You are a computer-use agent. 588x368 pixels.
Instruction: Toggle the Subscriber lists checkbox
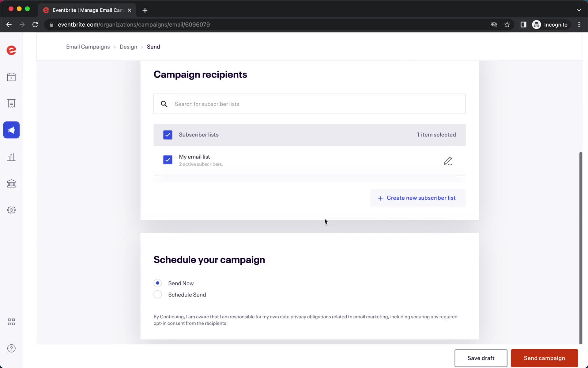tap(168, 134)
